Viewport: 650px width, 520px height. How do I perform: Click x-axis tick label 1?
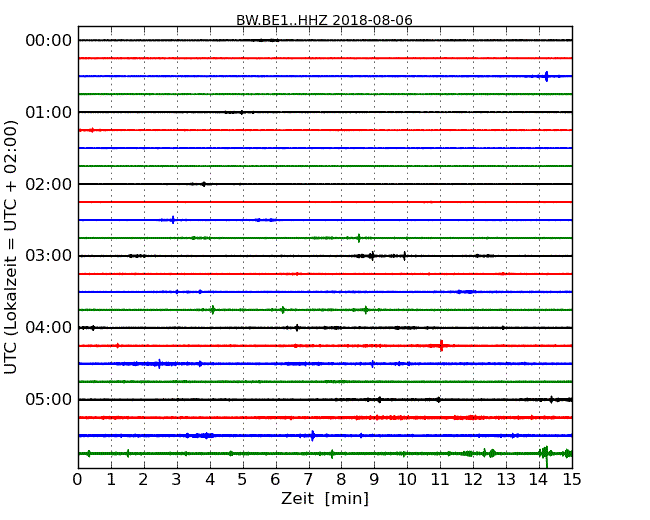111,480
